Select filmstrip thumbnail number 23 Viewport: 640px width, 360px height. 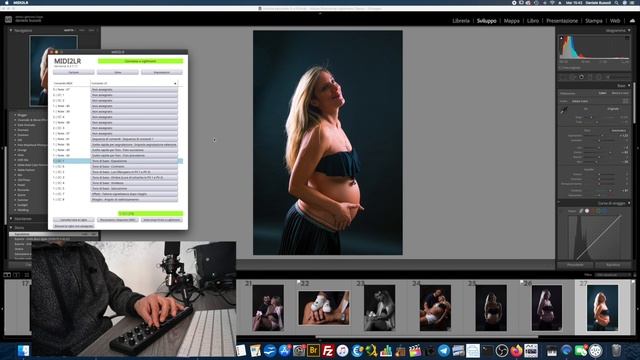[379, 308]
